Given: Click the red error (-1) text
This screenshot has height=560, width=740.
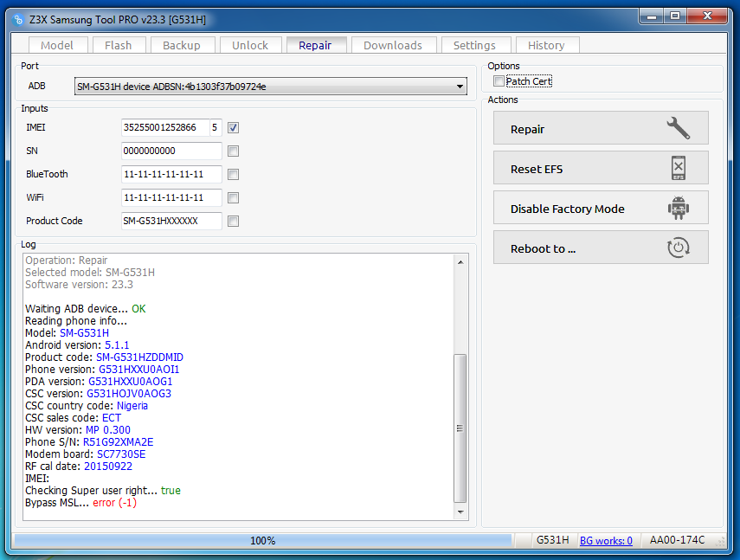Looking at the screenshot, I should (115, 503).
